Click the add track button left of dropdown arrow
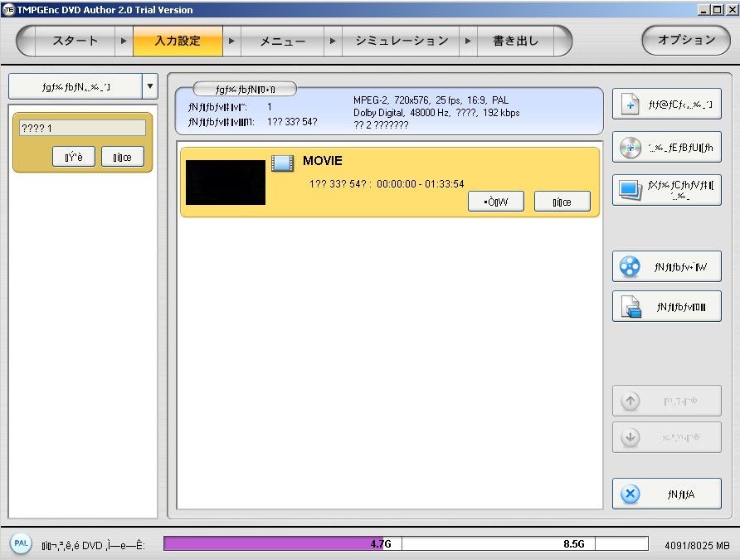Screen dimensions: 740x560 pyautogui.click(x=75, y=86)
